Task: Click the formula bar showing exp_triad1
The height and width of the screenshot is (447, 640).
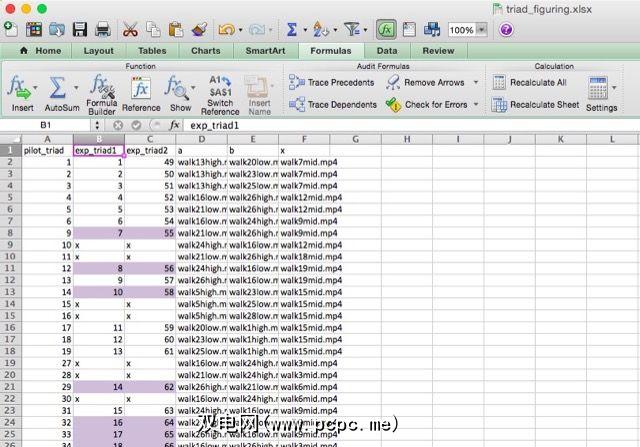Action: [x=411, y=125]
